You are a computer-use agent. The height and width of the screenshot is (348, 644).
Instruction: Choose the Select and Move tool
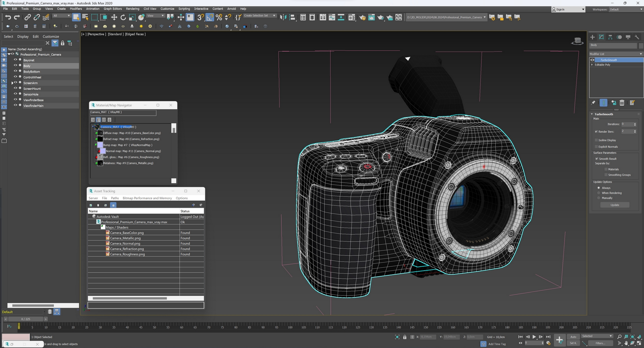[x=114, y=17]
